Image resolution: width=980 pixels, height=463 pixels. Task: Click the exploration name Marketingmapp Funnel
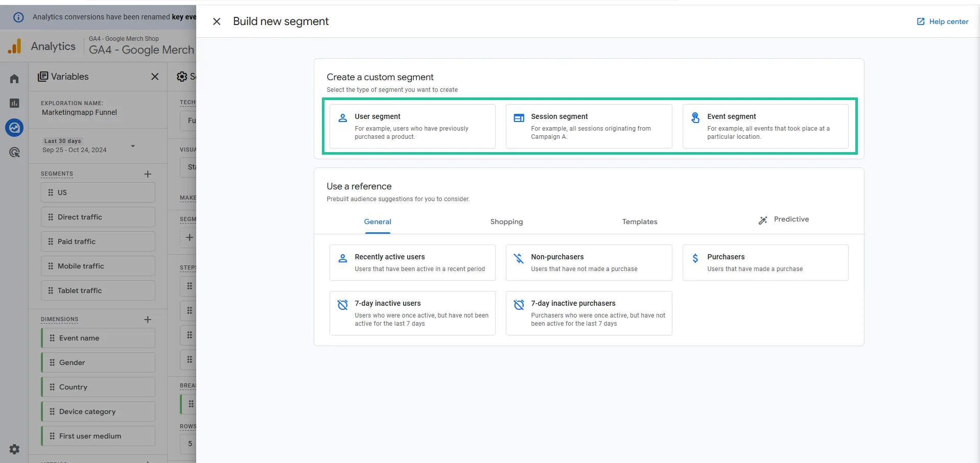coord(79,112)
